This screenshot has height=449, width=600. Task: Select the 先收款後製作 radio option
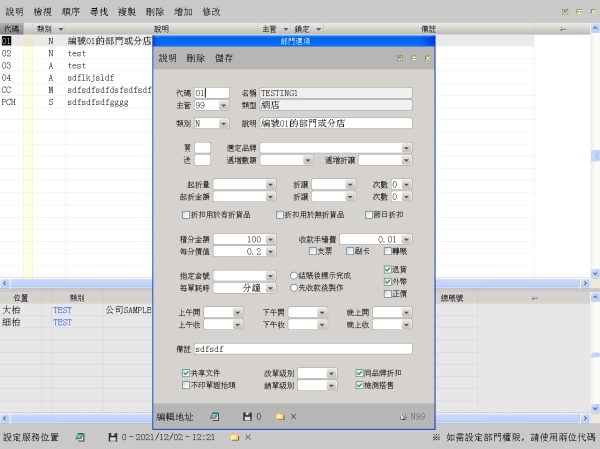click(x=292, y=288)
